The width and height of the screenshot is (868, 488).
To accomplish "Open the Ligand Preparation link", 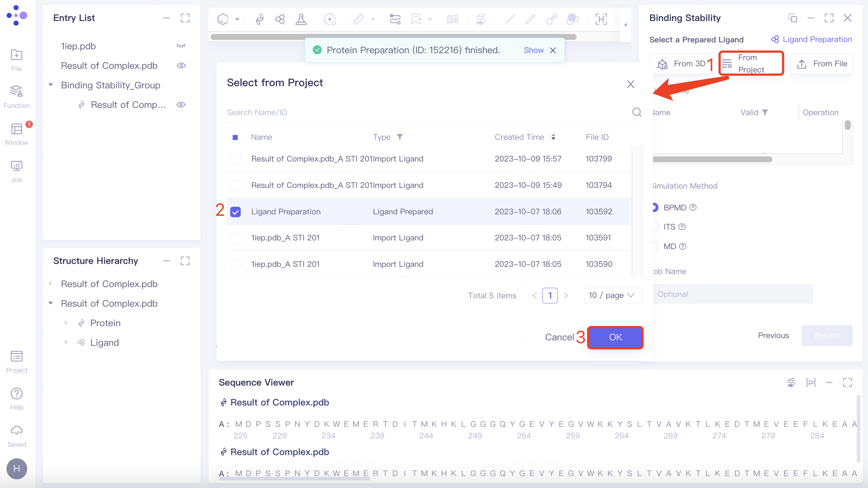I will [811, 39].
